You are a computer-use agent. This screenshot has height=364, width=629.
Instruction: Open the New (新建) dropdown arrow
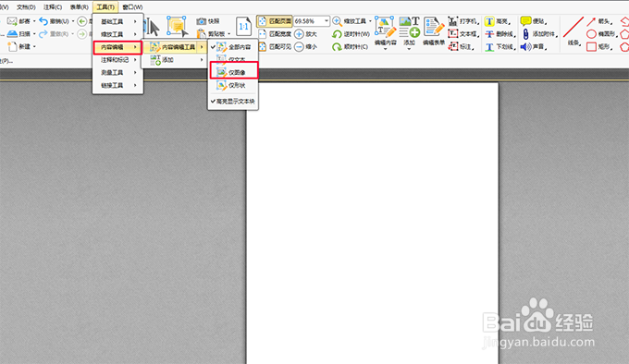point(34,47)
